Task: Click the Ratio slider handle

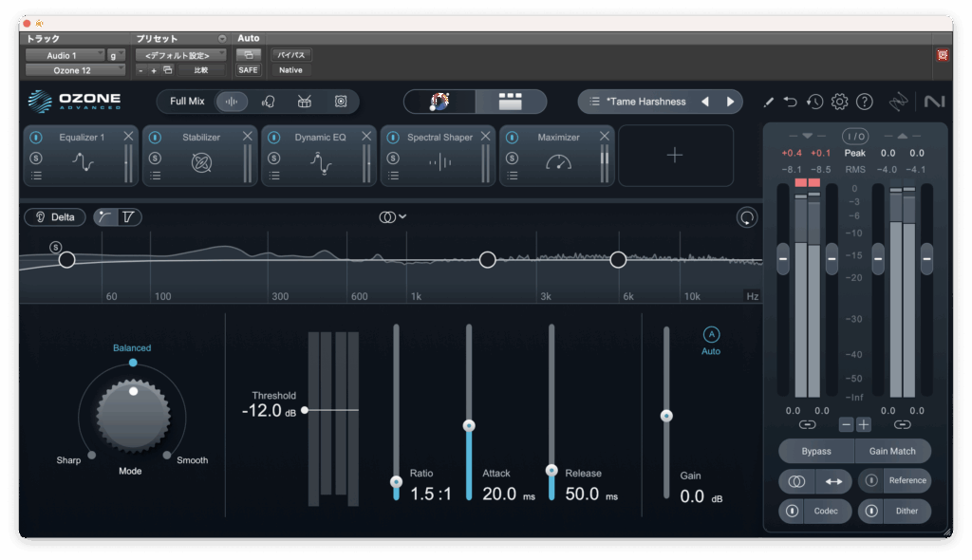Action: (x=397, y=481)
